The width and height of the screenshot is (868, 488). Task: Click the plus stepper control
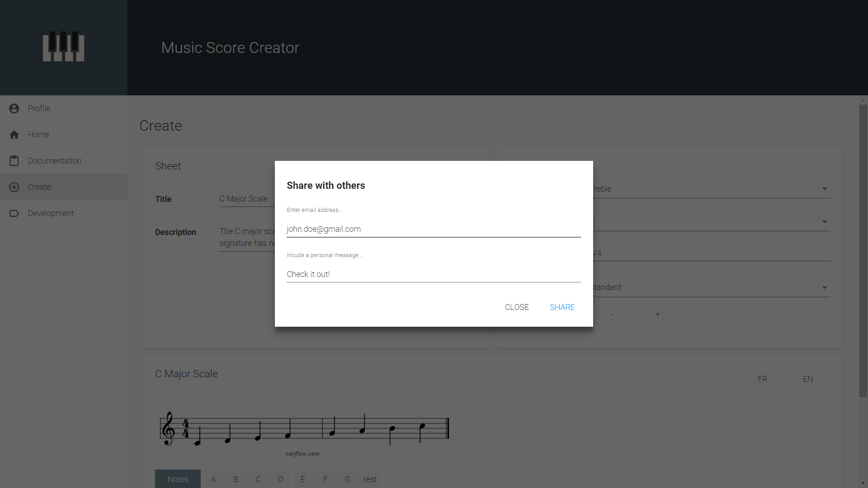tap(657, 314)
